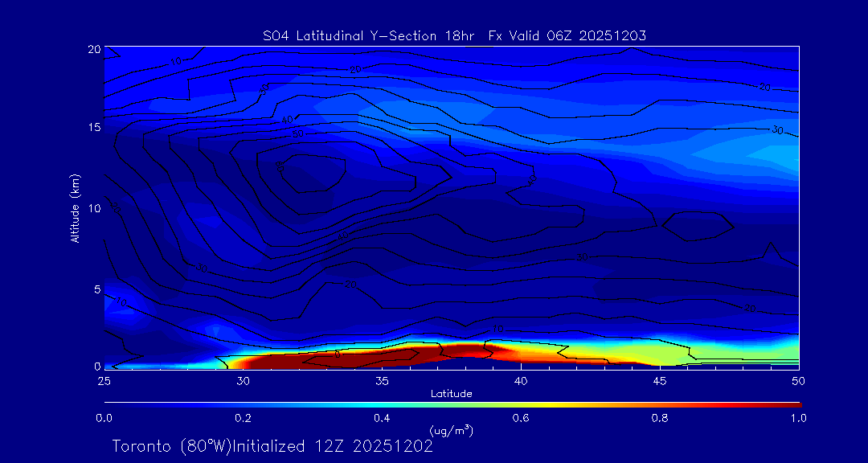Click altitude axis tick label '20'
The image size is (868, 463).
(95, 49)
